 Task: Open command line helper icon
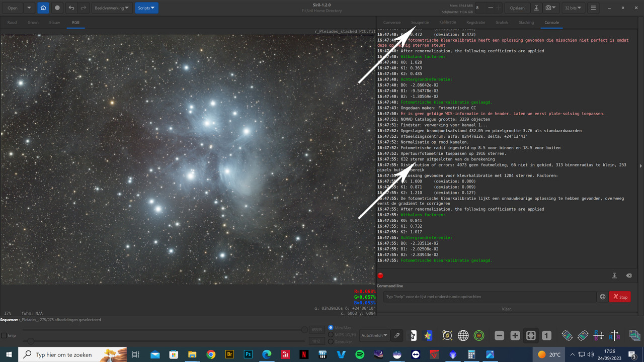(x=602, y=297)
